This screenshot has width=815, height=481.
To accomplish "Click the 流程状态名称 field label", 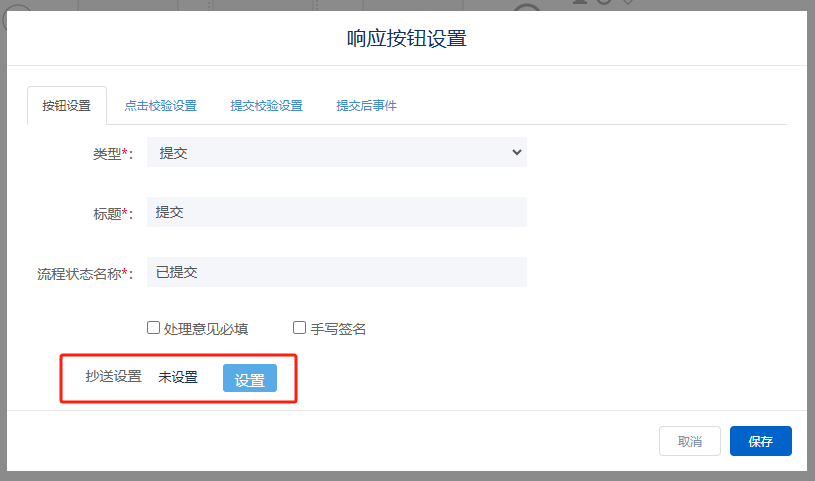I will click(82, 273).
